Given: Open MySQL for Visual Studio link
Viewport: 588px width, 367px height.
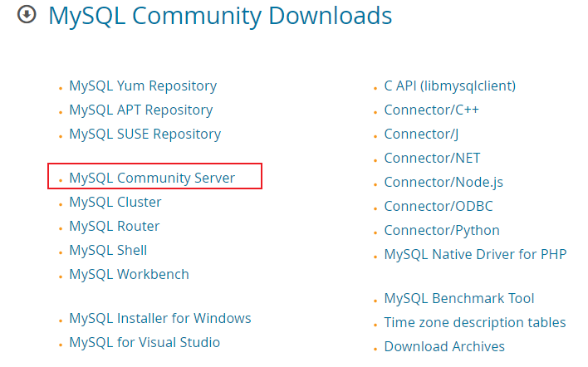Looking at the screenshot, I should coord(145,342).
